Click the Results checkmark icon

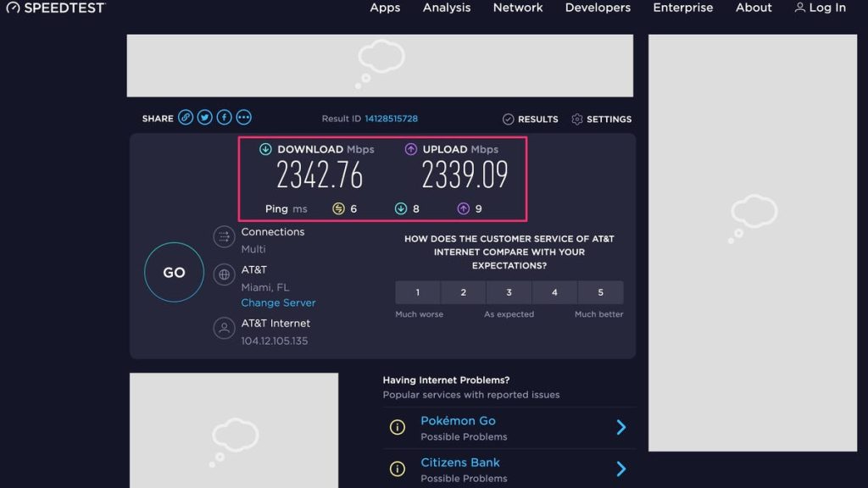pos(509,119)
